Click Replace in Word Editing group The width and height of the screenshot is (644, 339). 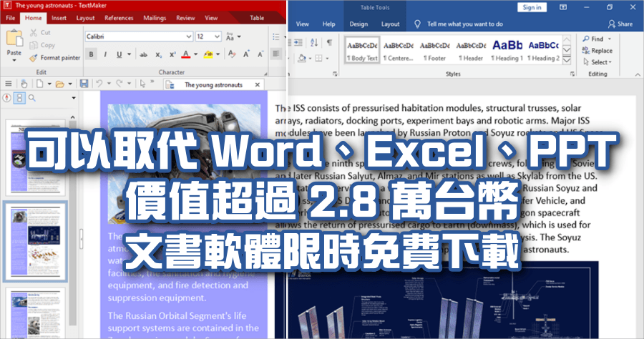[597, 51]
